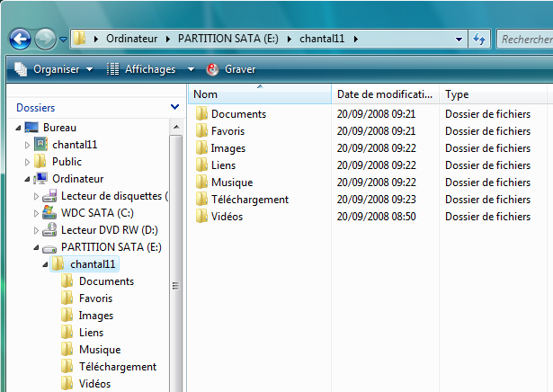Expand Lecteur de disquettes tree node

point(36,196)
